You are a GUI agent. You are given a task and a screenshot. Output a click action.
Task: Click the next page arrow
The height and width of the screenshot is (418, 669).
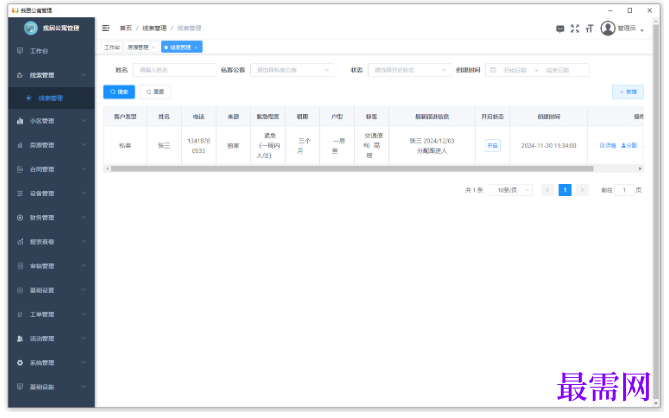[x=582, y=190]
